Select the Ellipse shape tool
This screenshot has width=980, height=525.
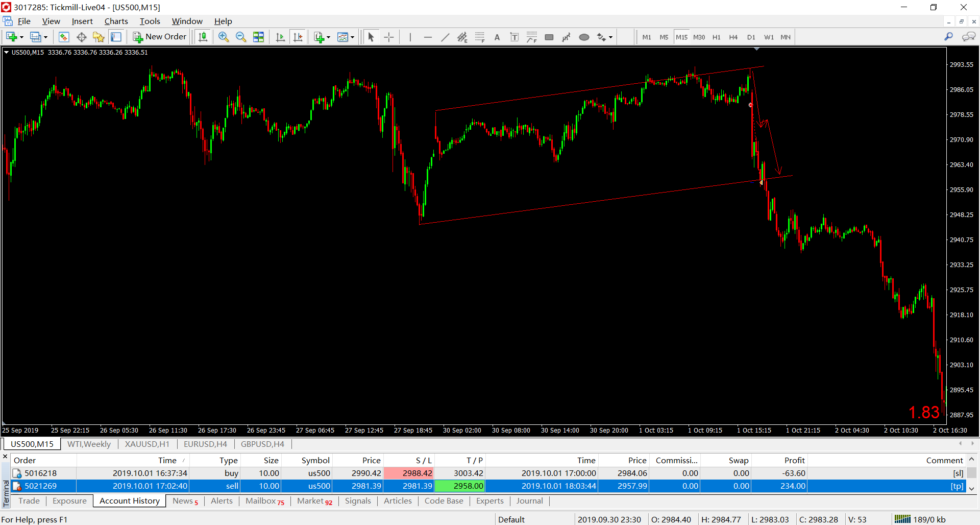pos(584,37)
